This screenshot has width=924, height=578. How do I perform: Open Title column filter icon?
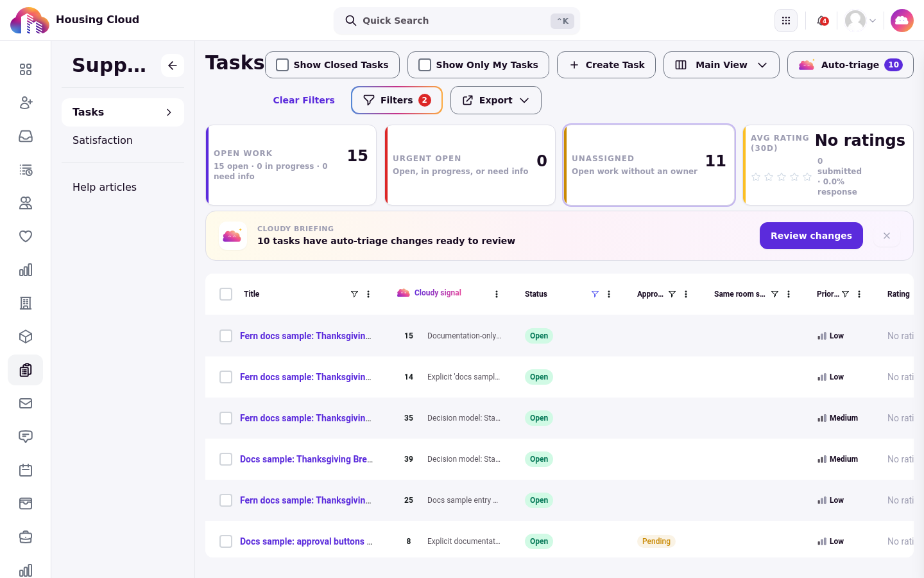(354, 294)
